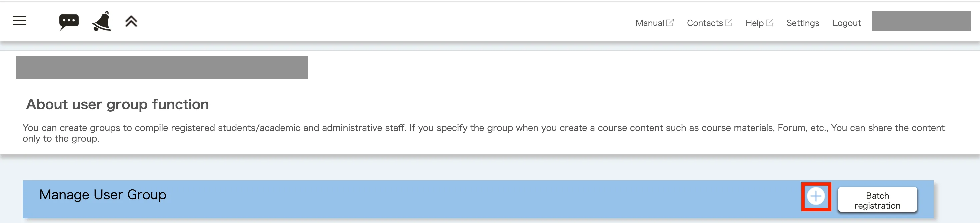This screenshot has width=980, height=223.
Task: Open the Manual link text
Action: point(650,23)
